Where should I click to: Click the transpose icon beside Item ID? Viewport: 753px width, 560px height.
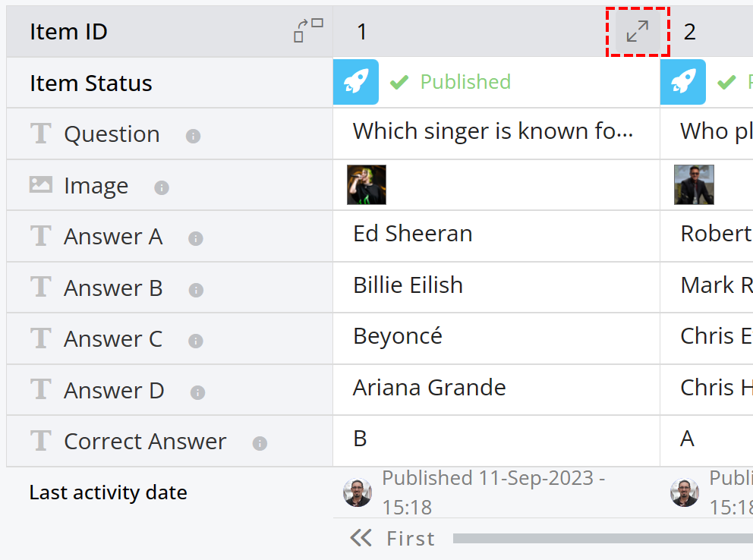[308, 30]
